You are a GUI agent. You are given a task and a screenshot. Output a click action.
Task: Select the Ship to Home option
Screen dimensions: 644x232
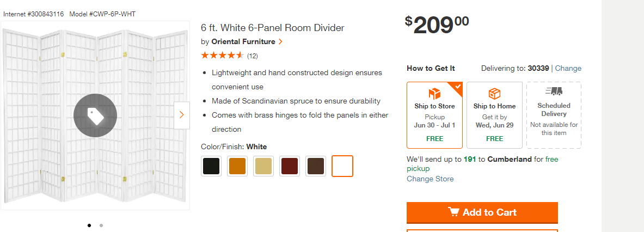click(494, 115)
